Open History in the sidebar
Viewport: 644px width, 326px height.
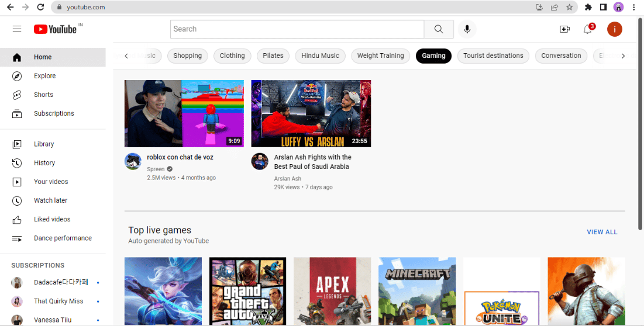[53, 163]
